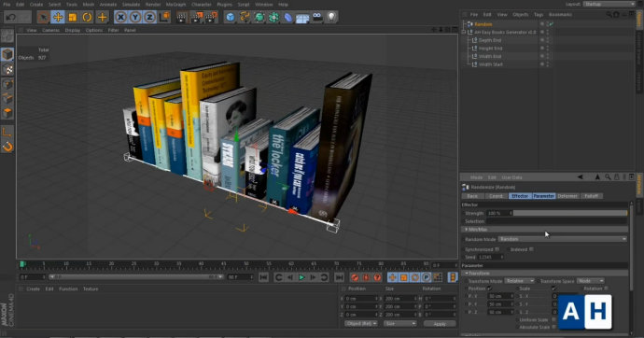Image resolution: width=644 pixels, height=338 pixels.
Task: Toggle Position keyframe recording icon
Action: pyautogui.click(x=393, y=277)
